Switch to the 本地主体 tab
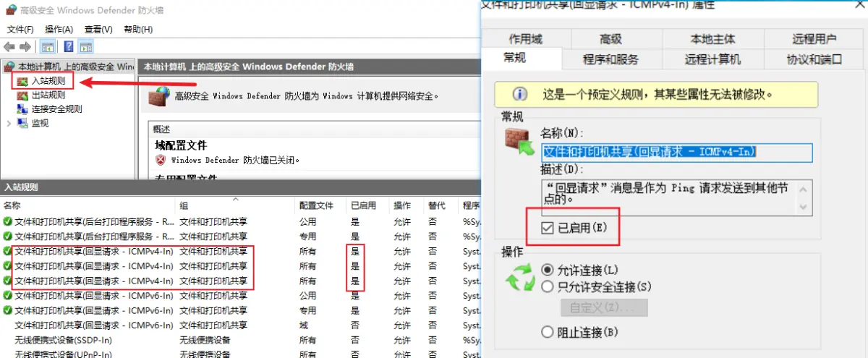Image resolution: width=868 pixels, height=358 pixels. pyautogui.click(x=712, y=39)
